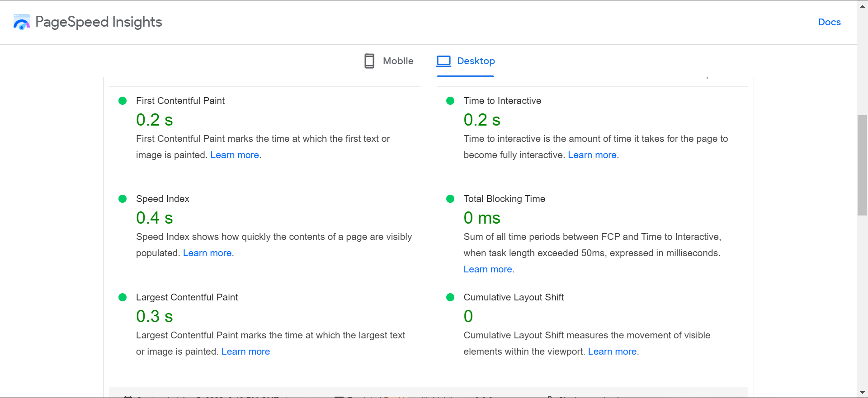Click the First Contentful Paint heading

[180, 101]
